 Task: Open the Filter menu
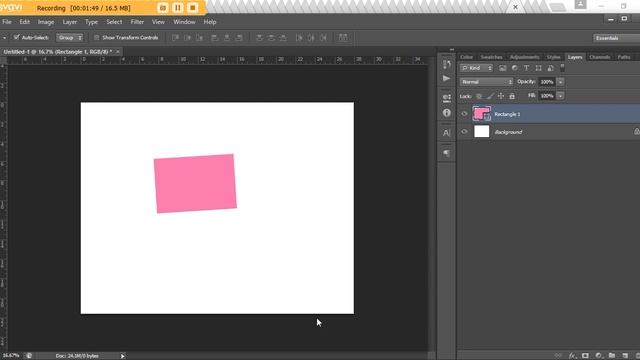pos(137,22)
